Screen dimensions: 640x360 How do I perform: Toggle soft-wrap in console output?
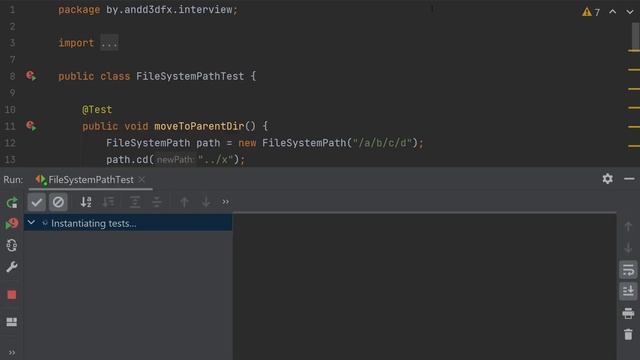coord(628,270)
